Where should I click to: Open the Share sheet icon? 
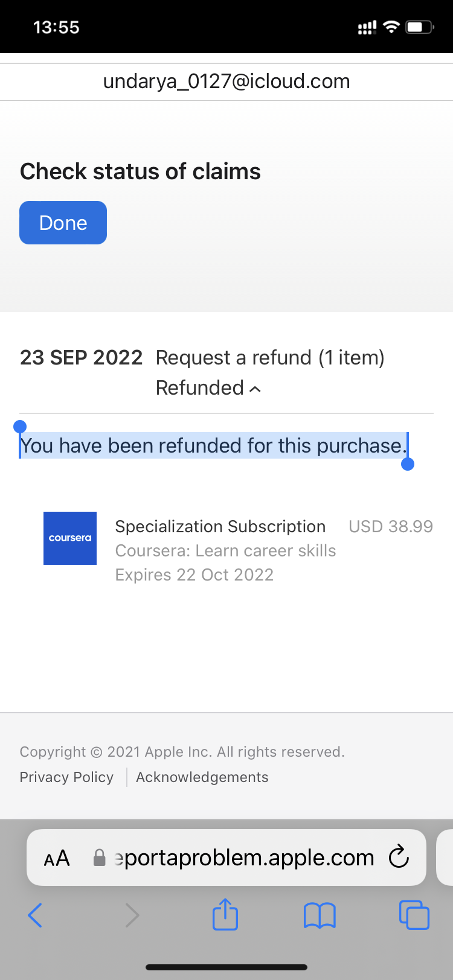tap(225, 914)
